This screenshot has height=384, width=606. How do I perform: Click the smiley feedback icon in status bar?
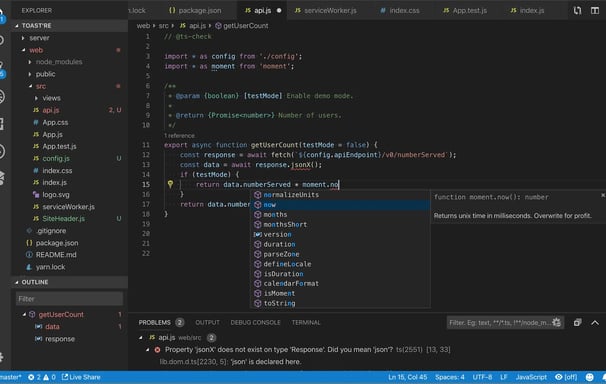(589, 377)
